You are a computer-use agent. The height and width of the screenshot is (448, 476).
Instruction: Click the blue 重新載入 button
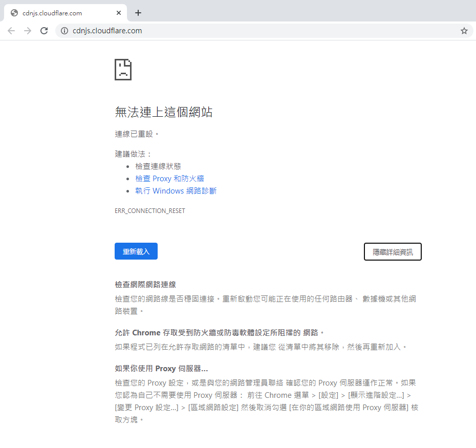(136, 251)
